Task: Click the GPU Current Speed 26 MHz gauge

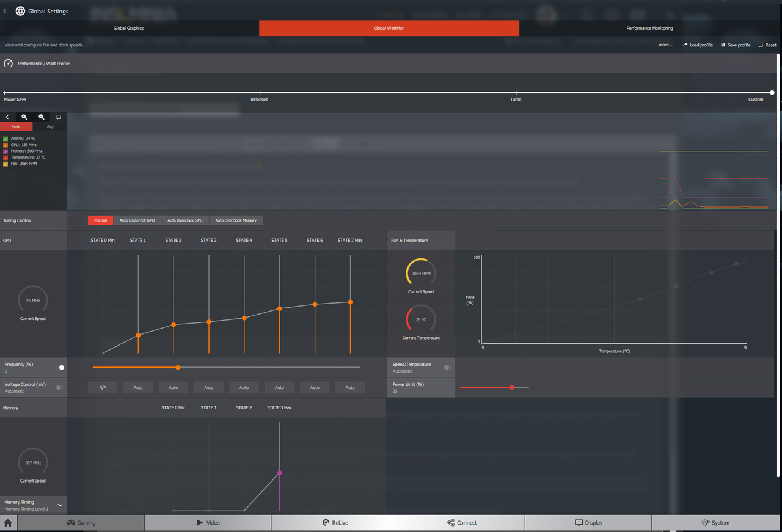Action: coord(33,301)
